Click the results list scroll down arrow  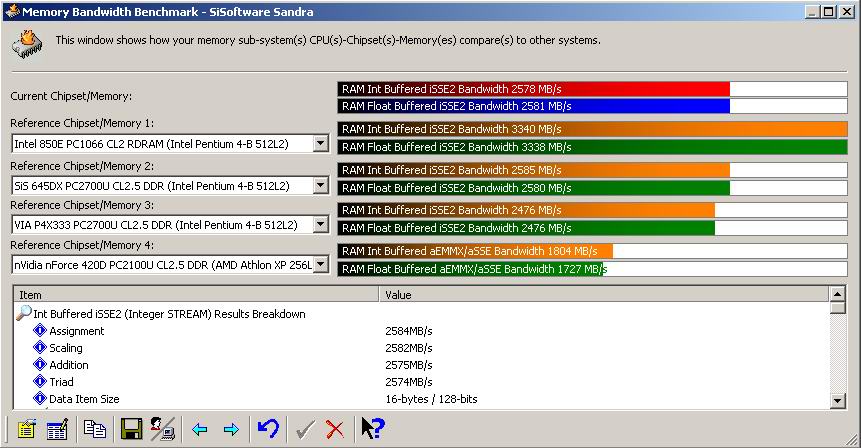[838, 401]
